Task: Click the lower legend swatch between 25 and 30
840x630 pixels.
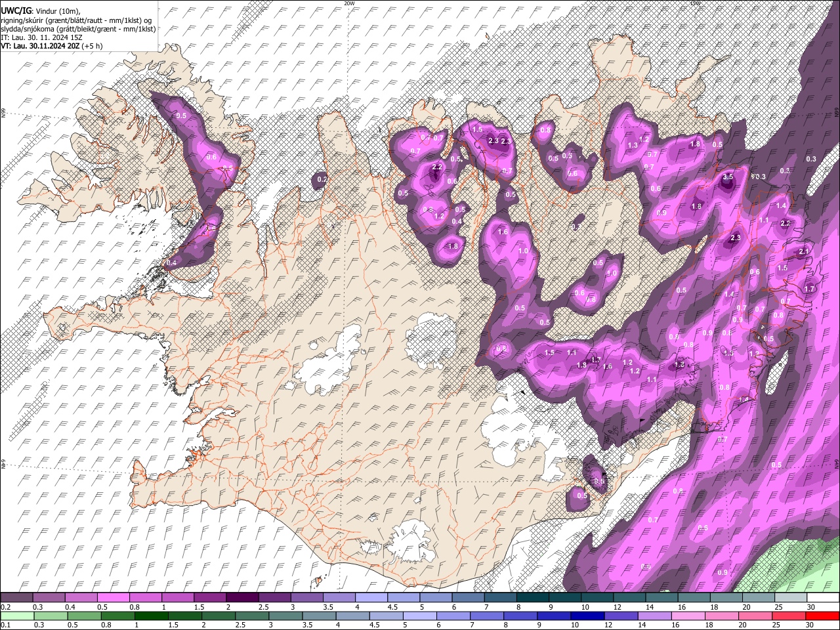Action: coord(789,616)
